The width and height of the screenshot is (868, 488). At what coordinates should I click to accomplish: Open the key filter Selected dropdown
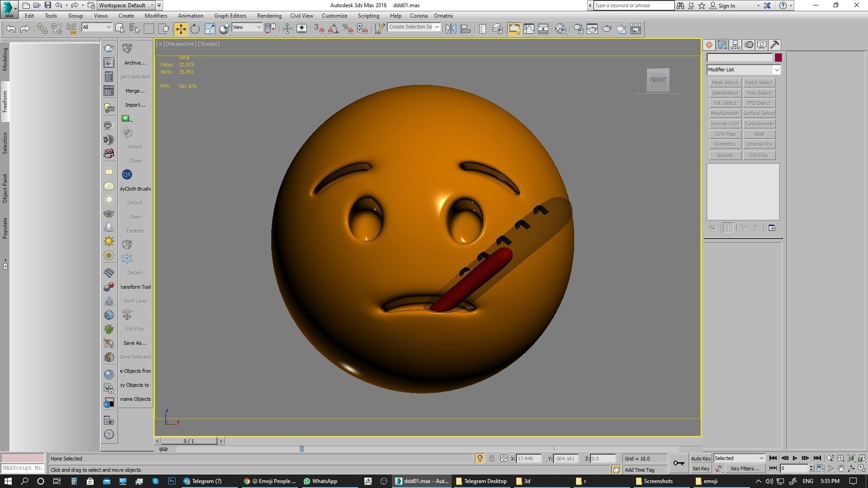pos(739,458)
